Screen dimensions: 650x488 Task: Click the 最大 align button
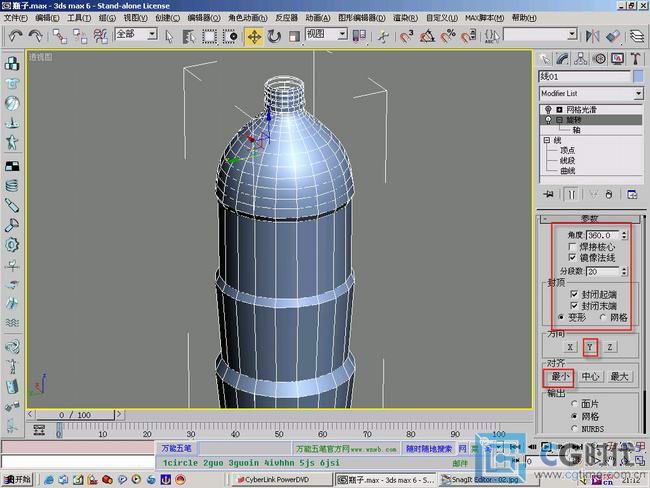tap(620, 376)
